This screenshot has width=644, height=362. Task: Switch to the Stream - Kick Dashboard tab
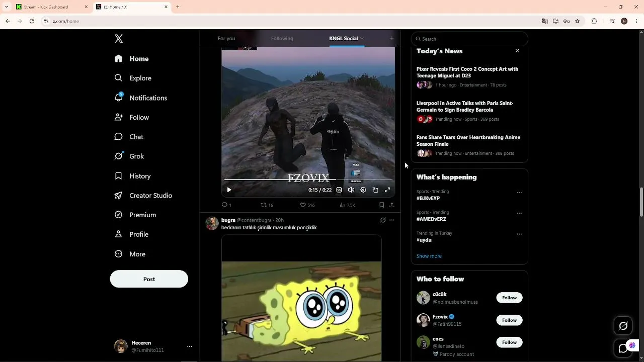point(52,7)
